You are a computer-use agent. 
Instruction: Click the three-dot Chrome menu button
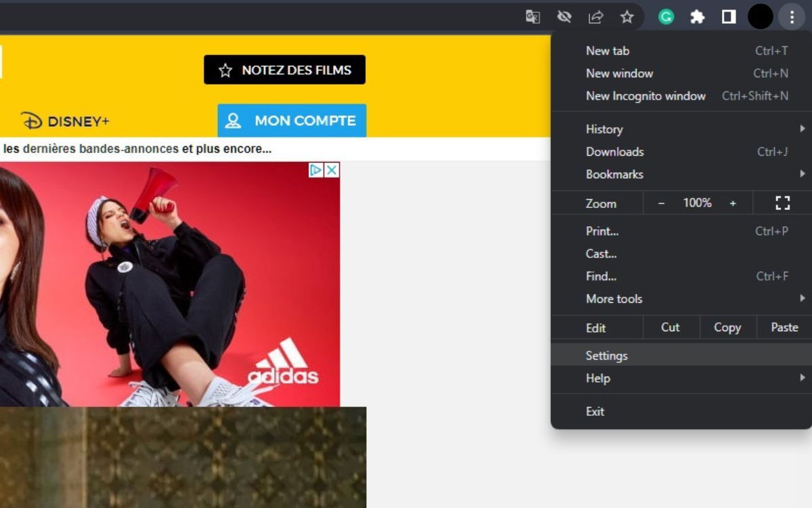click(x=792, y=17)
